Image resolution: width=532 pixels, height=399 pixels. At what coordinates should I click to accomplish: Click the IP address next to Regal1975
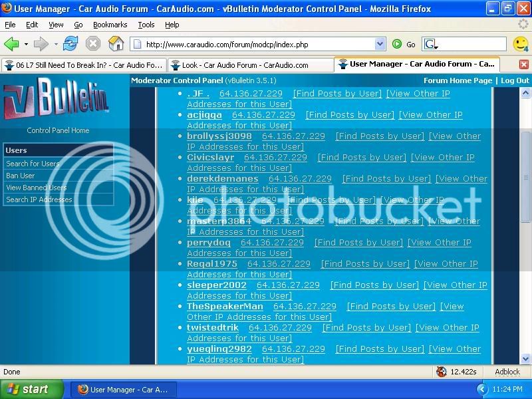[x=279, y=263]
